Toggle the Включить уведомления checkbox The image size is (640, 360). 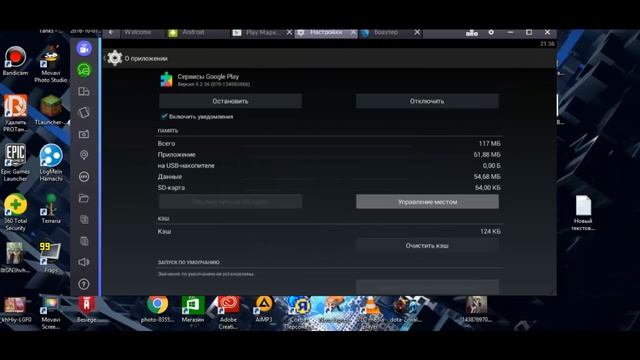click(164, 116)
